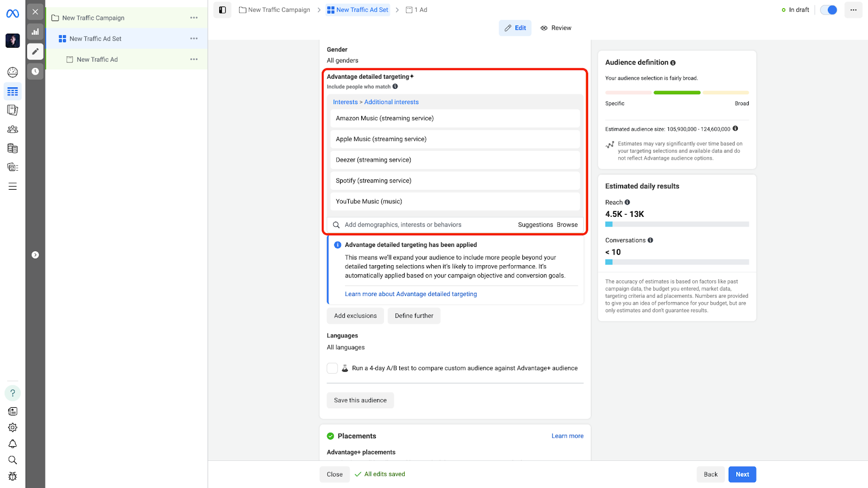Select Deezer (streaming service) interest
This screenshot has height=488, width=868.
point(455,160)
